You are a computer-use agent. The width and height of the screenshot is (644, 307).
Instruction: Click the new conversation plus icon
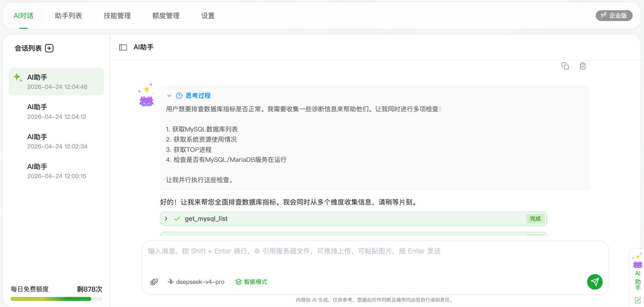tap(49, 48)
